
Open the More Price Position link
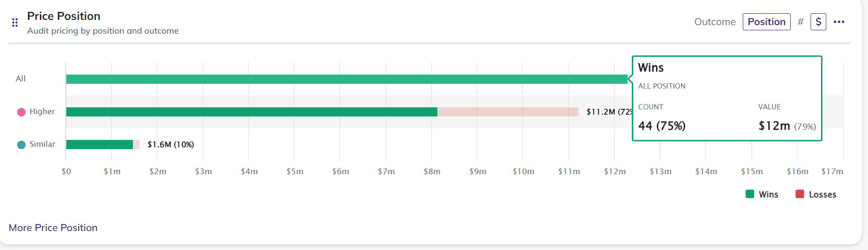tap(53, 228)
